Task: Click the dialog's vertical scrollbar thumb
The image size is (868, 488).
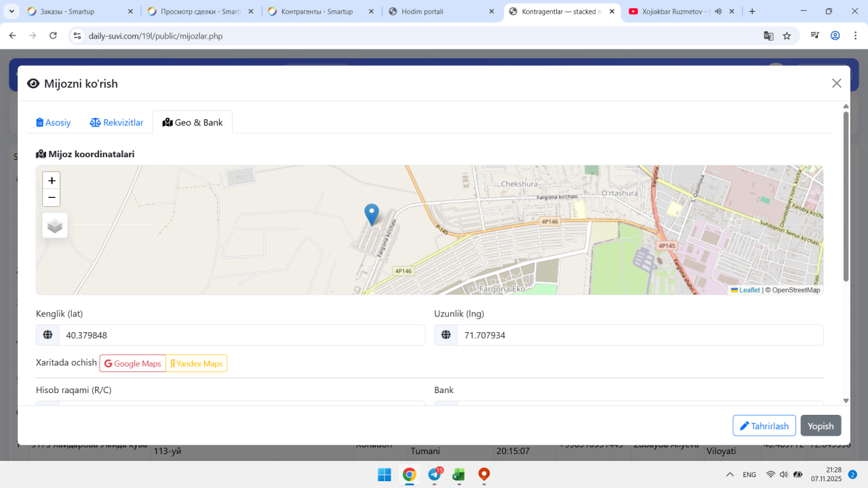Action: click(x=846, y=197)
